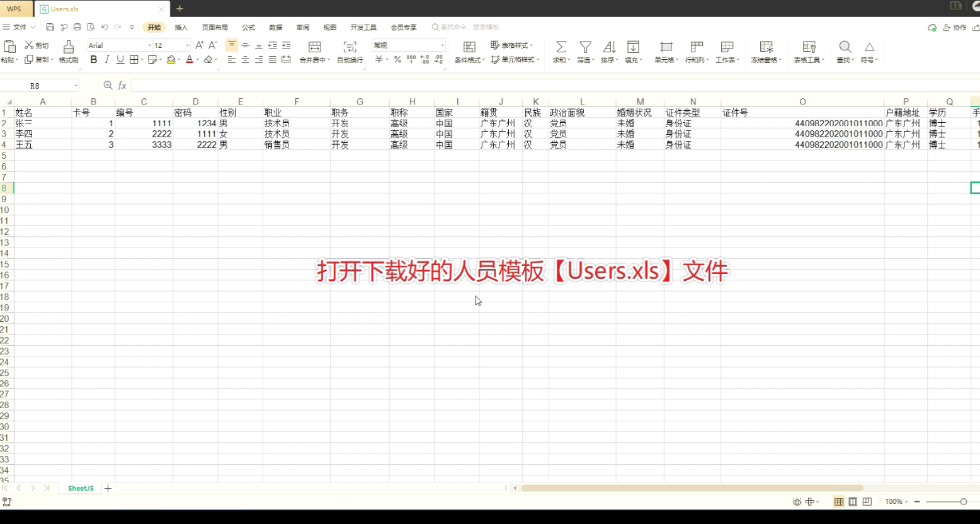This screenshot has width=980, height=524.
Task: Switch to the 插入 Insert tab
Action: click(181, 28)
